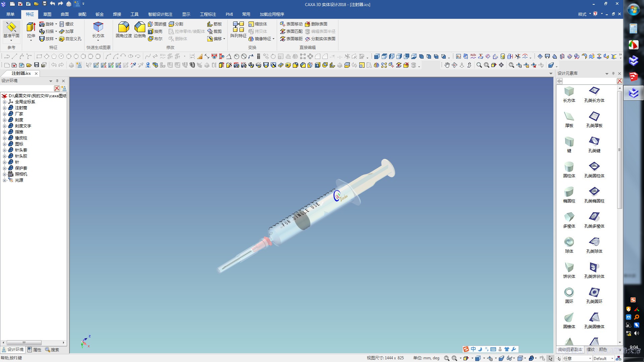Open the 旋转 dropdown arrow
This screenshot has width=644, height=362.
[x=56, y=24]
